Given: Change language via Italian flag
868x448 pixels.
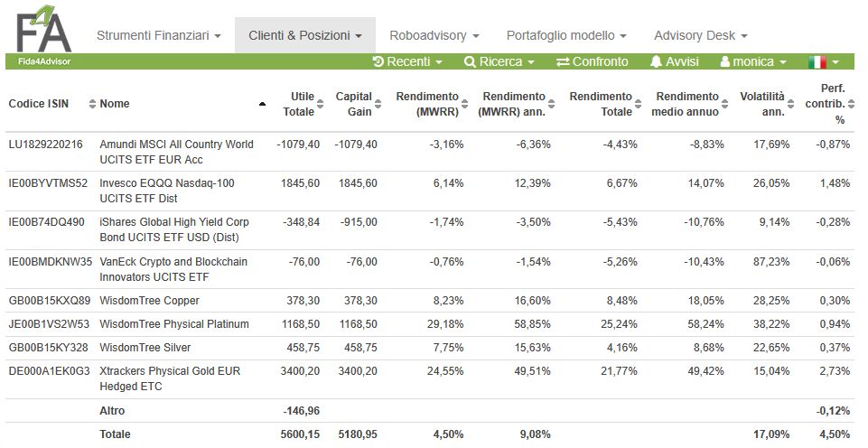Looking at the screenshot, I should [x=824, y=61].
